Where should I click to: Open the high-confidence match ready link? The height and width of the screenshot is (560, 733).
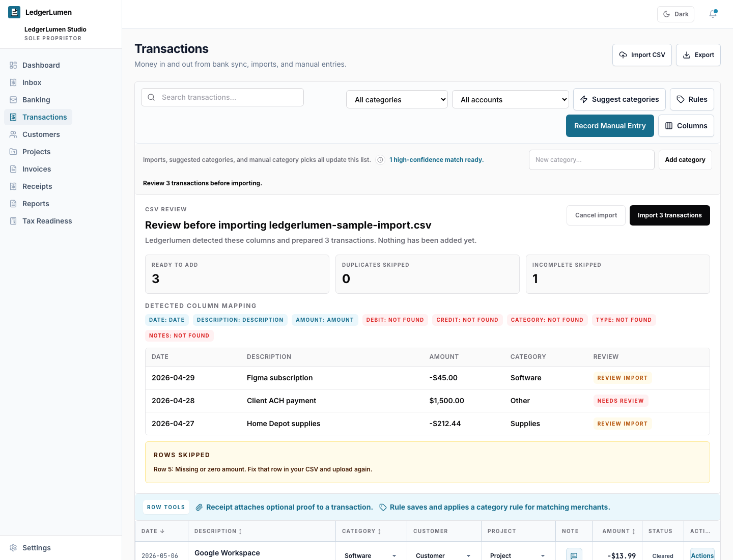click(436, 160)
